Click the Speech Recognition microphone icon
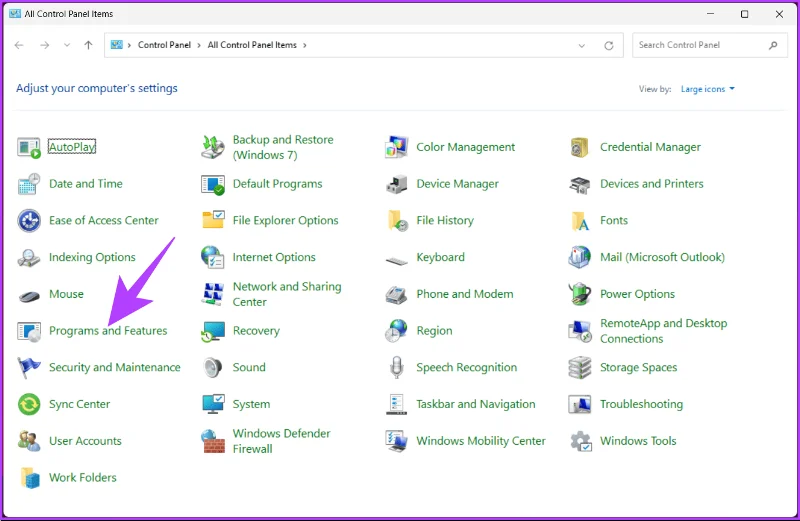 [x=396, y=368]
